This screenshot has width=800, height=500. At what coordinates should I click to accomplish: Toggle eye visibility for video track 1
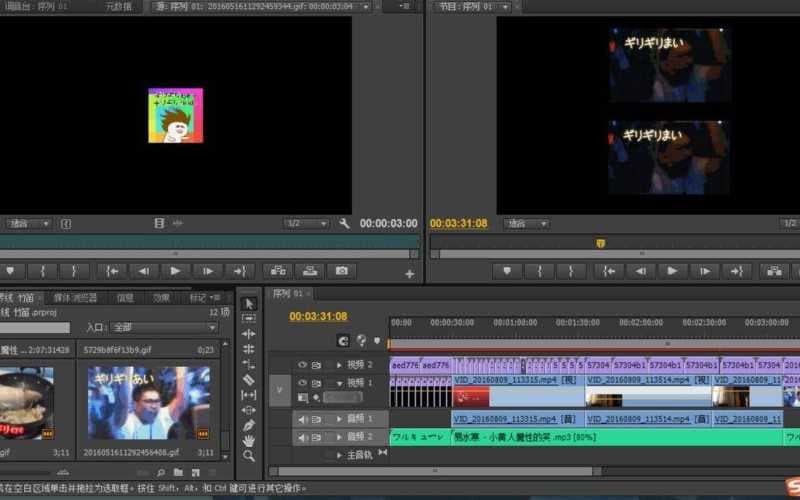click(302, 383)
